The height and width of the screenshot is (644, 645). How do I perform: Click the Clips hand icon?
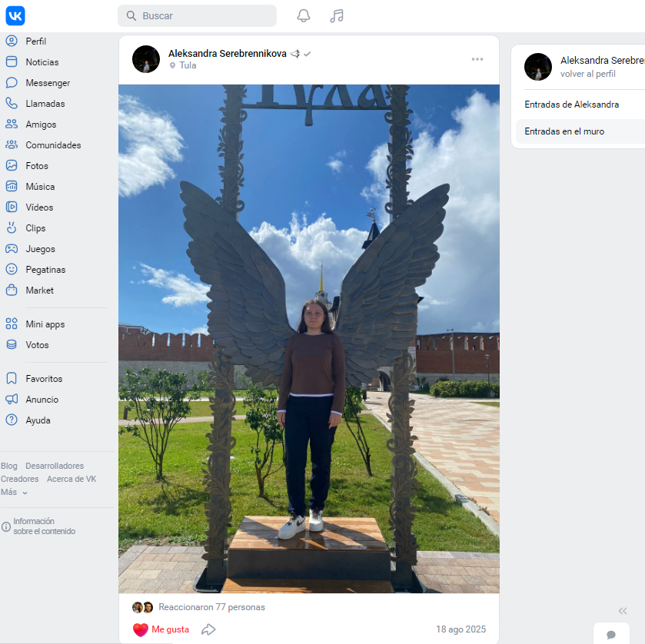(12, 227)
